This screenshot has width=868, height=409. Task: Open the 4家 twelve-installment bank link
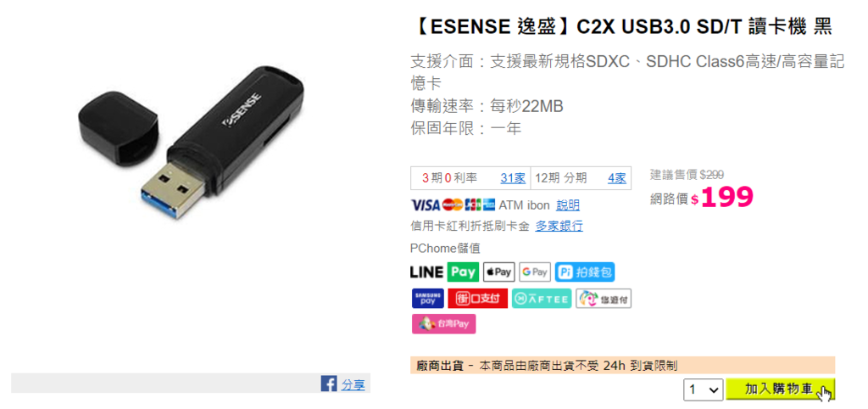[616, 178]
